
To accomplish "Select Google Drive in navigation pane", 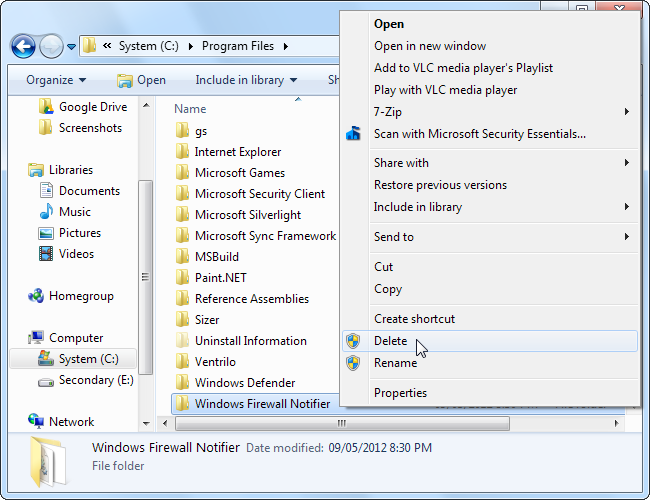I will pos(93,107).
